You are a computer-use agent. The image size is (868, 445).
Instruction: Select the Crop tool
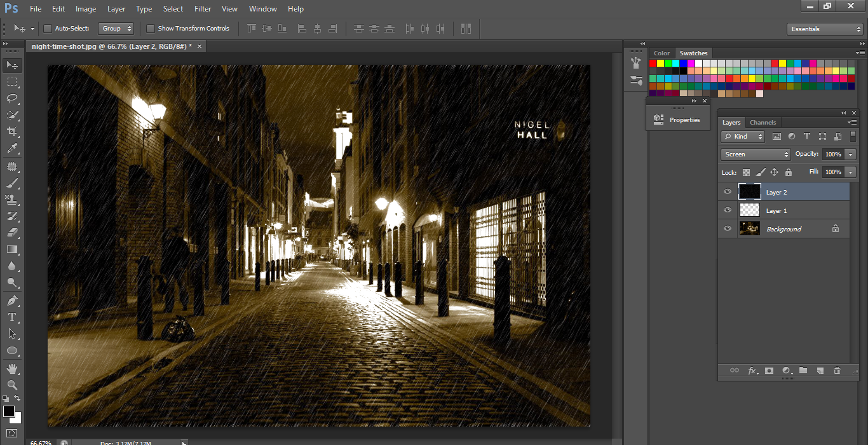tap(12, 131)
